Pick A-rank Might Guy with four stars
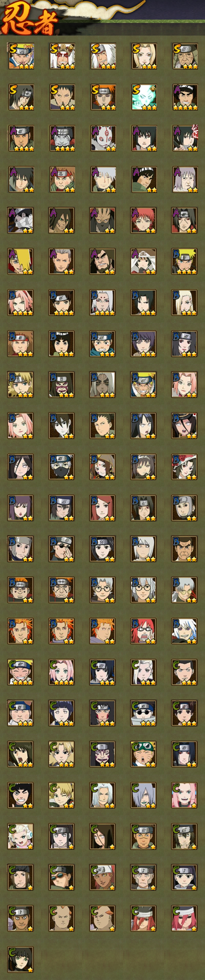Image resolution: width=205 pixels, height=980 pixels. click(184, 97)
